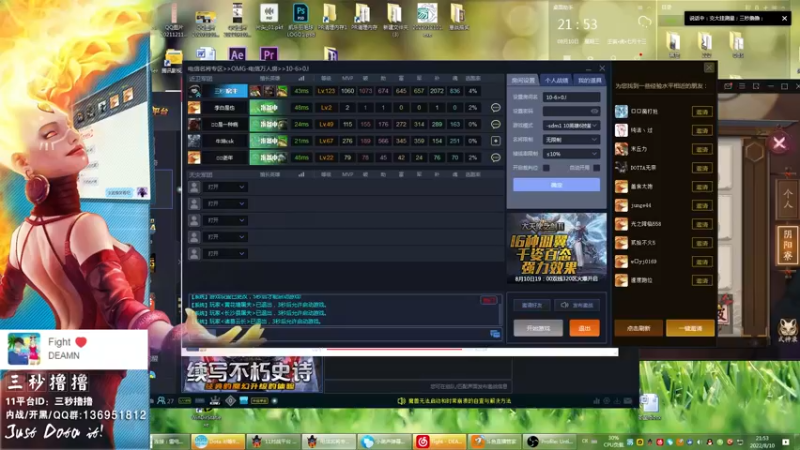Open the 无限制 restriction dropdown
Image resolution: width=800 pixels, height=450 pixels.
571,140
